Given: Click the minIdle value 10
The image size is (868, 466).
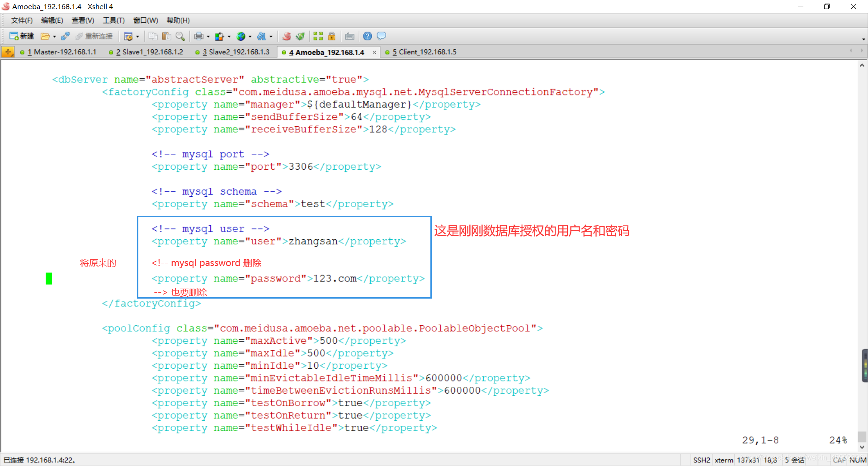Looking at the screenshot, I should 313,366.
